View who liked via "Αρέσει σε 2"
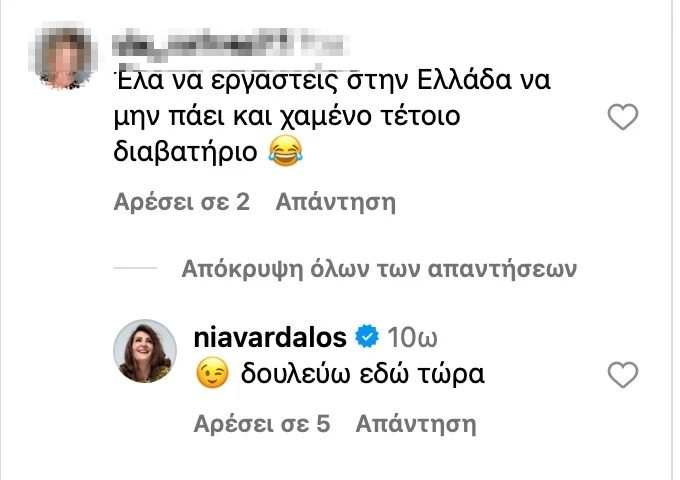 click(182, 202)
